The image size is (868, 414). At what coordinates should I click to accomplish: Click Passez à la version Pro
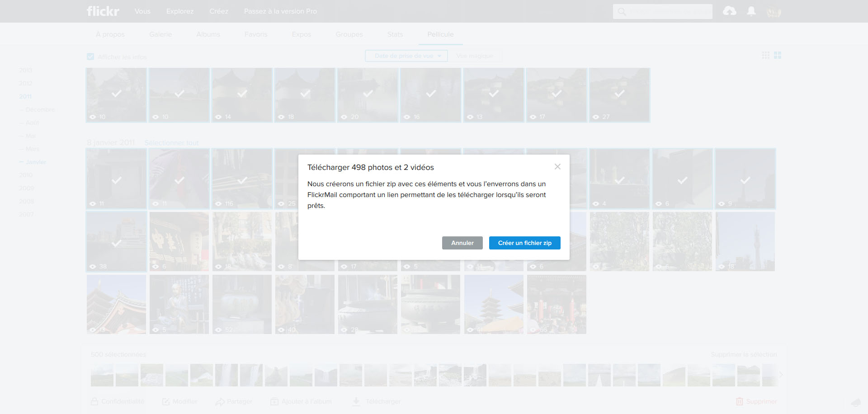pyautogui.click(x=280, y=11)
